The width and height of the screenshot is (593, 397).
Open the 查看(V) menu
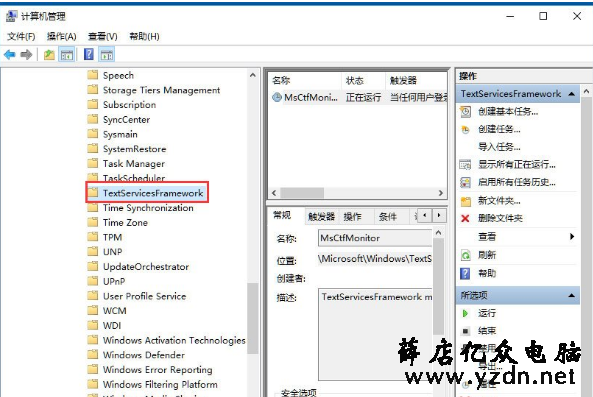tap(102, 36)
